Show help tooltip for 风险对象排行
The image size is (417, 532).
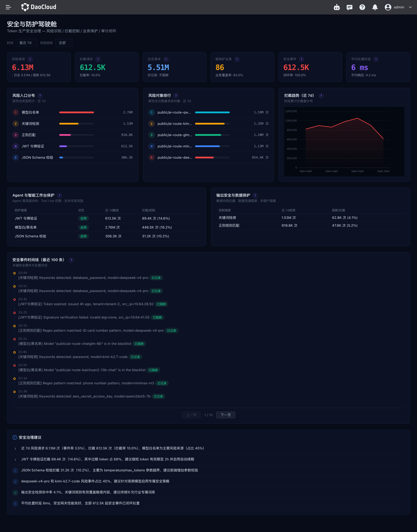pos(176,96)
